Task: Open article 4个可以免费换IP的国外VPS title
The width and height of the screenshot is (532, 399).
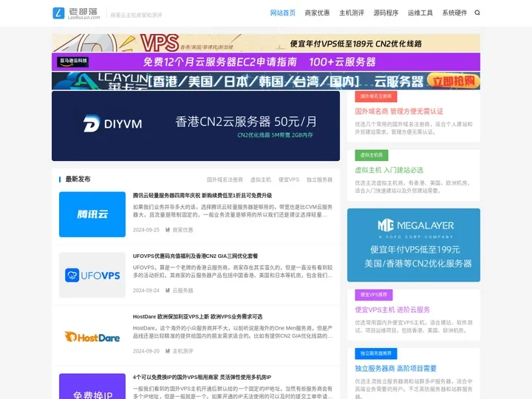Action: point(202,378)
